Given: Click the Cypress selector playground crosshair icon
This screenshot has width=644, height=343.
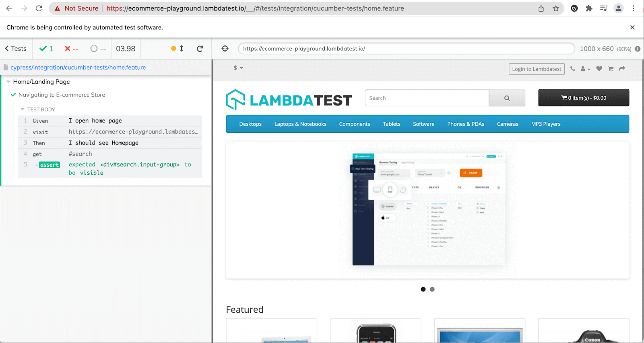Looking at the screenshot, I should click(x=225, y=48).
